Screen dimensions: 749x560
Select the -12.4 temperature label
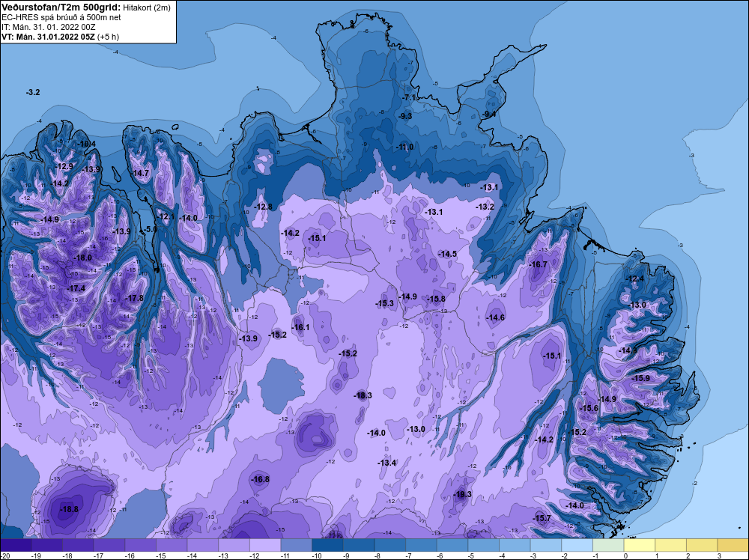(x=635, y=279)
